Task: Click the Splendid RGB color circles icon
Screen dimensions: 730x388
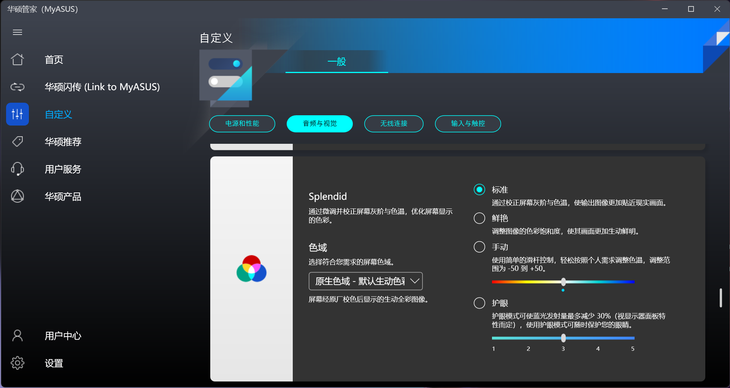Action: click(x=251, y=269)
